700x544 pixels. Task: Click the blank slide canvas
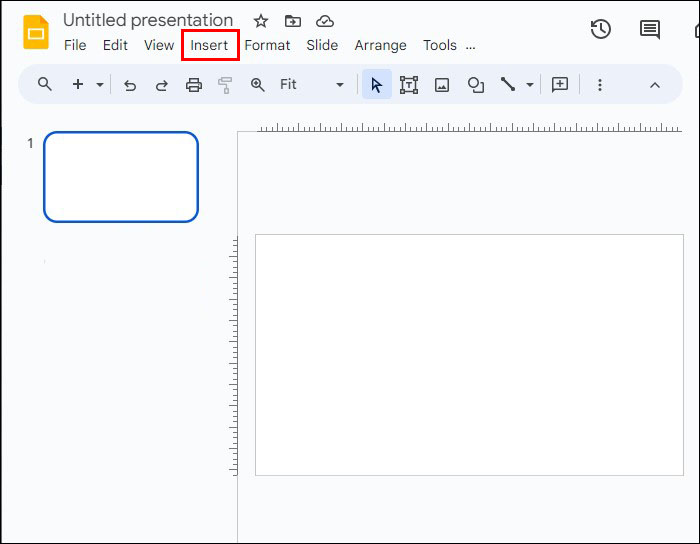pos(469,355)
